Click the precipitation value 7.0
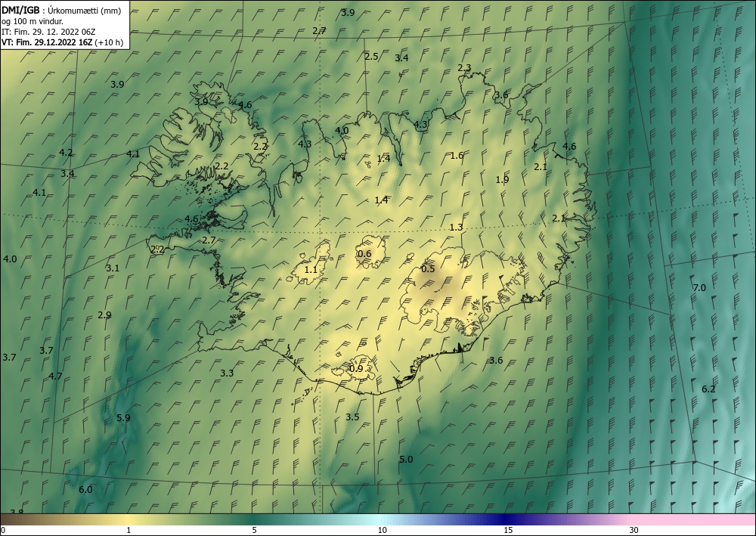 [699, 288]
